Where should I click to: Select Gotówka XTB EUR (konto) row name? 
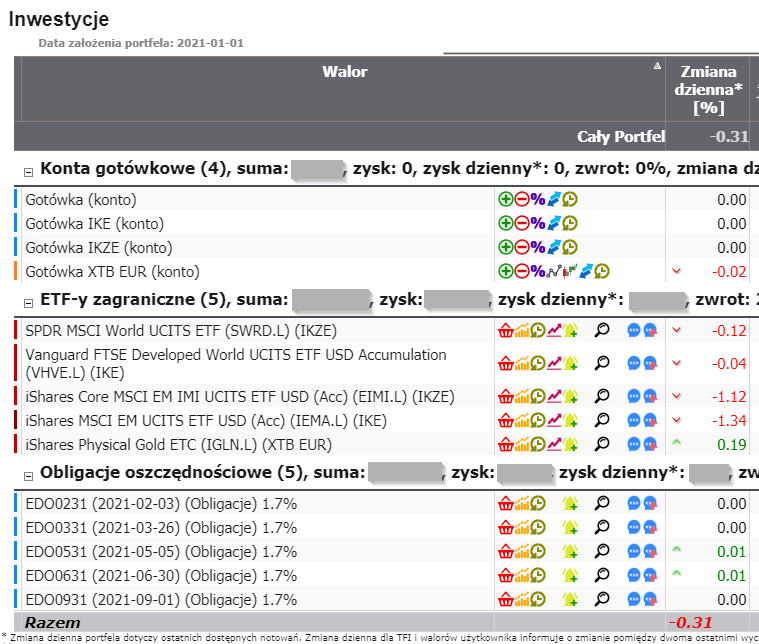point(112,272)
